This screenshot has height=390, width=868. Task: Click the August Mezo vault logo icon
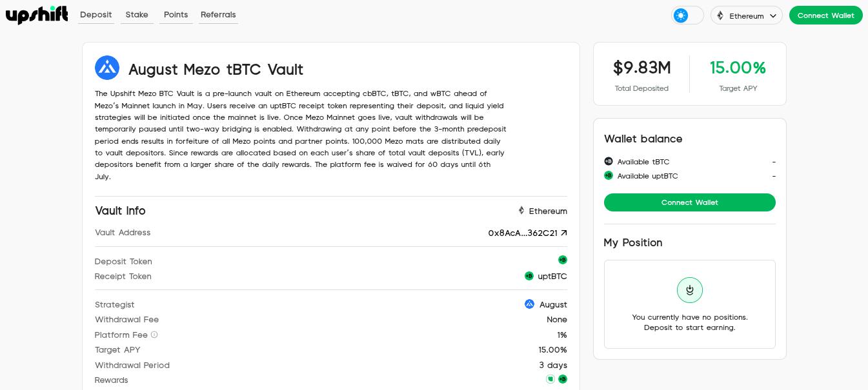pos(107,68)
